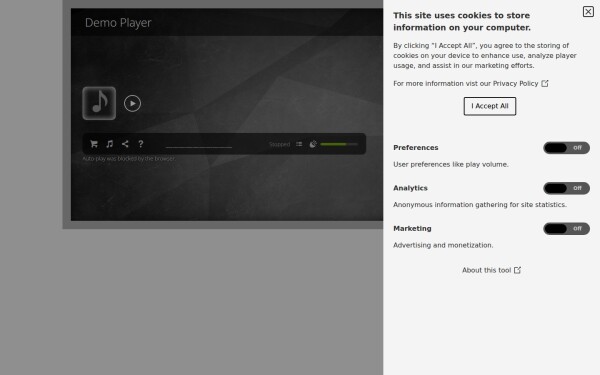Adjust the green volume slider
The width and height of the screenshot is (600, 375).
click(339, 144)
